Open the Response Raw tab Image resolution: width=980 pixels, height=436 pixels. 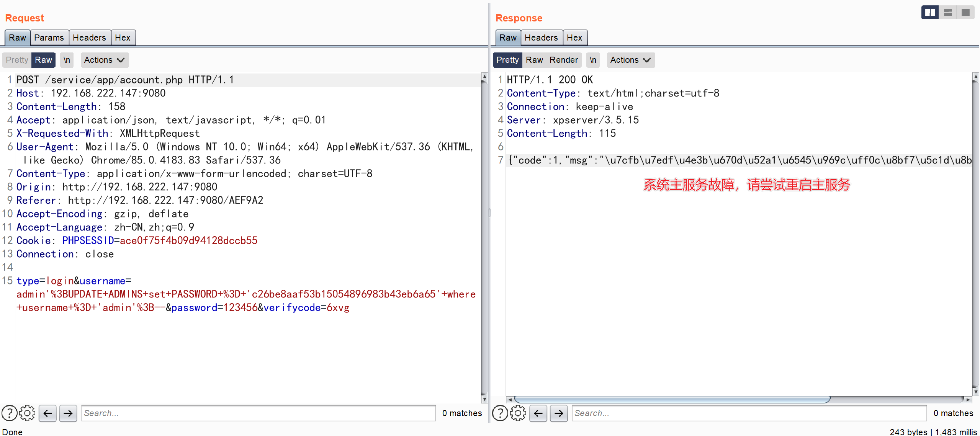[508, 38]
